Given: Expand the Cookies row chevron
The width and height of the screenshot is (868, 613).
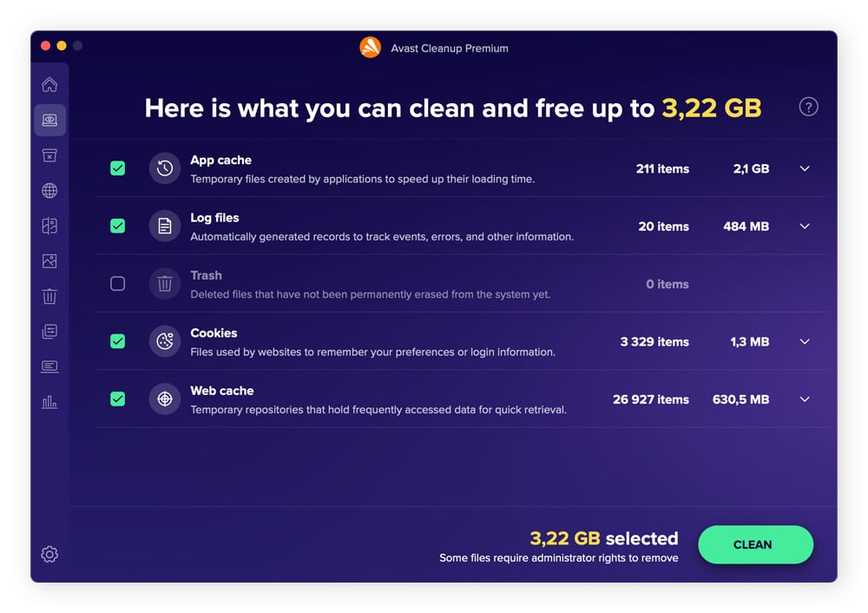Looking at the screenshot, I should click(x=805, y=341).
